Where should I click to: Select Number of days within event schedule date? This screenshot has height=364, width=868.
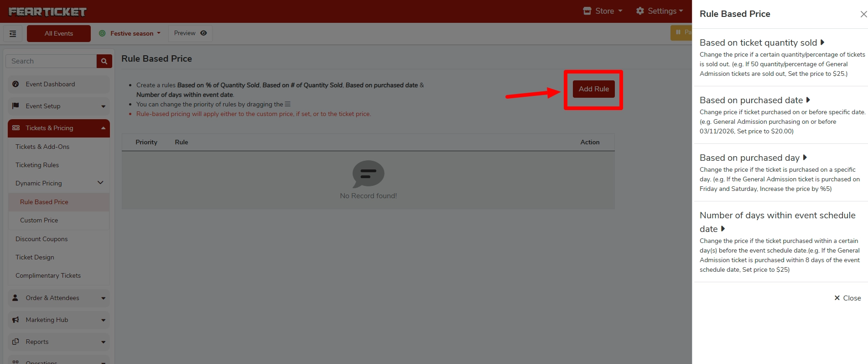(777, 222)
